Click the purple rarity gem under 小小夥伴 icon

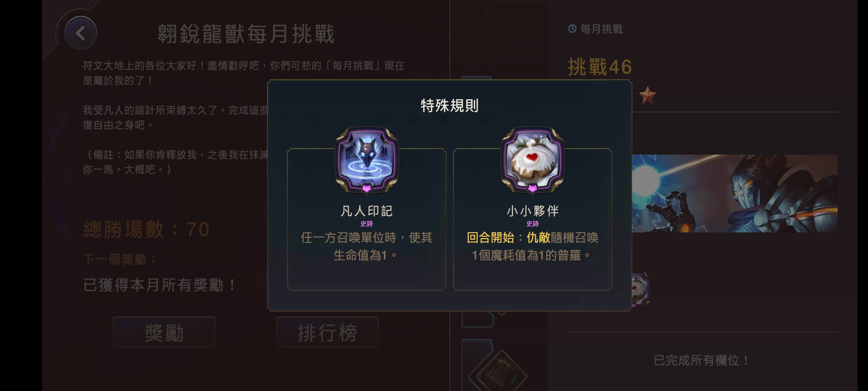tap(532, 188)
